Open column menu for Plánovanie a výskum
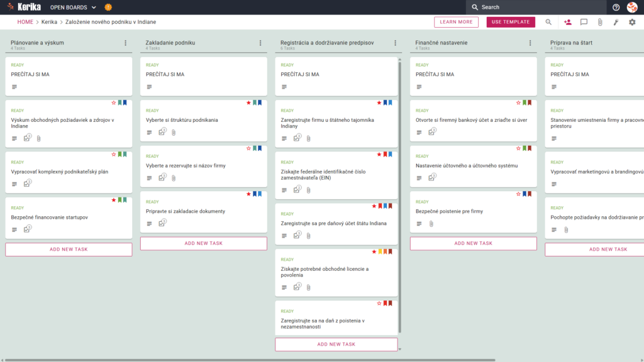 click(126, 43)
